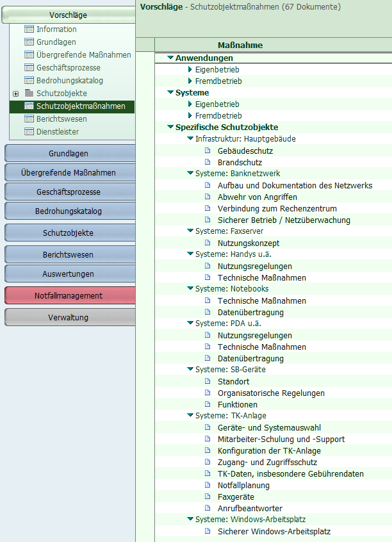The width and height of the screenshot is (392, 542).
Task: Collapse Systeme: Banknetzwerk group
Action: pyautogui.click(x=190, y=173)
